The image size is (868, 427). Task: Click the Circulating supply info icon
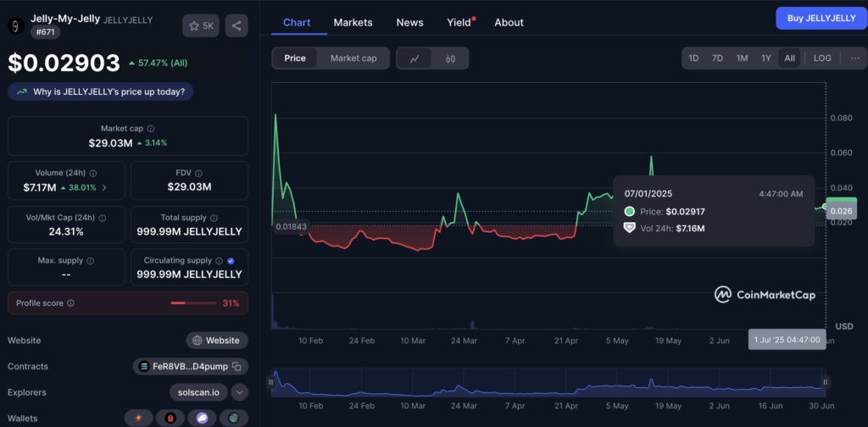click(x=220, y=260)
